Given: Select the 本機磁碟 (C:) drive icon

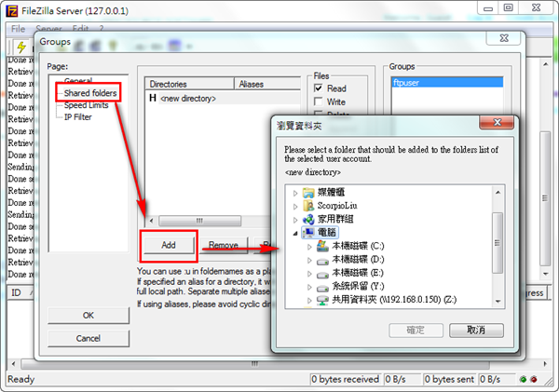Looking at the screenshot, I should coord(322,246).
